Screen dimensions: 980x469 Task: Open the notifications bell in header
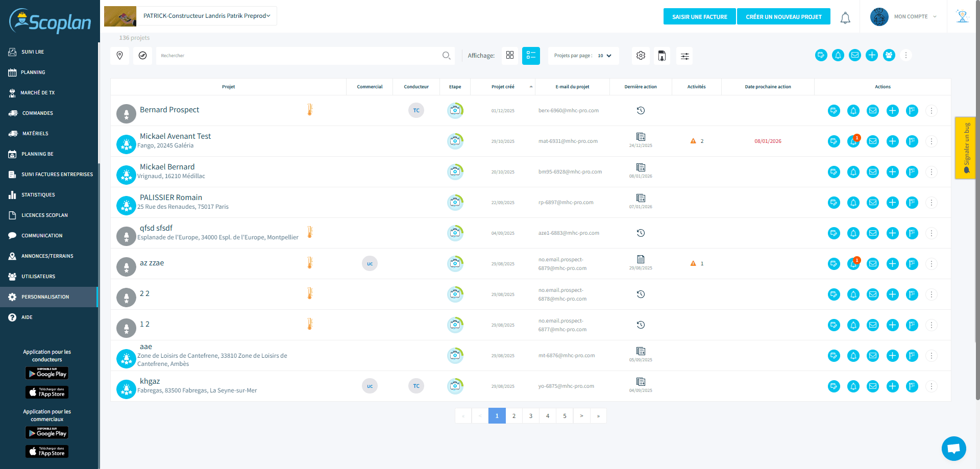(845, 18)
